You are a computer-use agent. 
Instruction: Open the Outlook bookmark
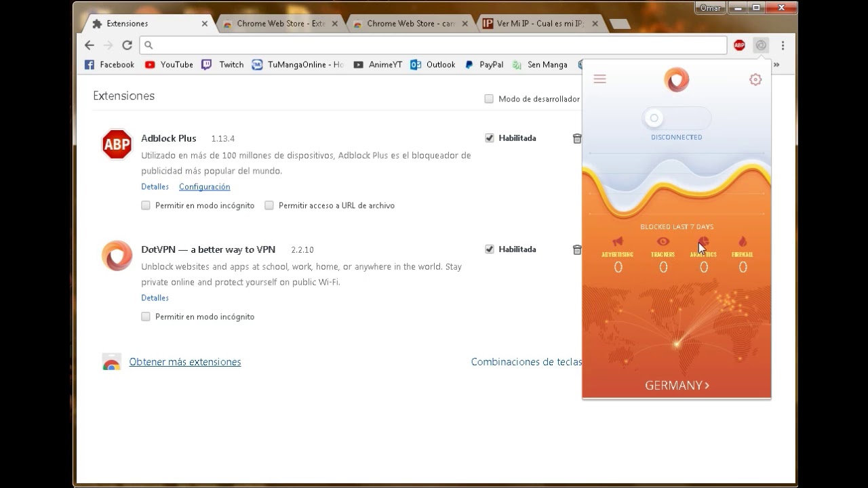(433, 64)
